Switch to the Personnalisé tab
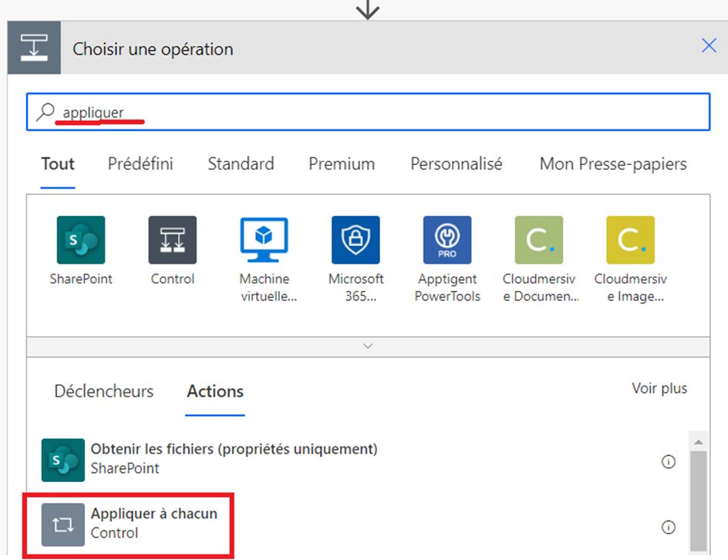The image size is (728, 560). (457, 164)
